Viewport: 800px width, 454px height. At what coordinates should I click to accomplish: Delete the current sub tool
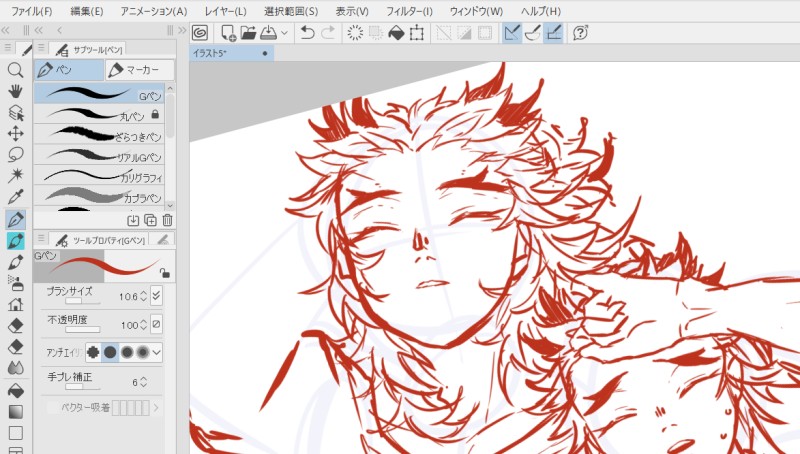coord(167,220)
